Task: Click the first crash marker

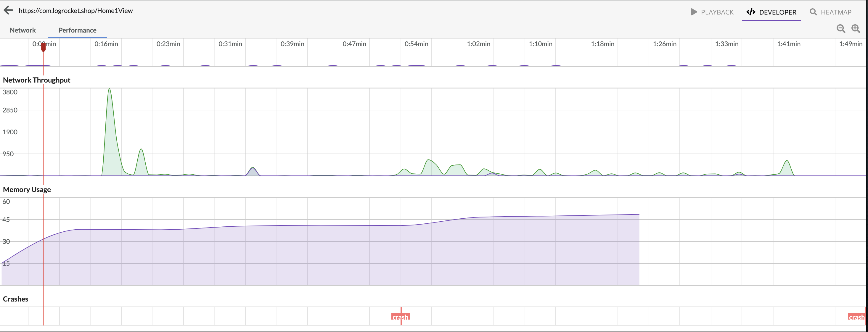Action: tap(400, 317)
